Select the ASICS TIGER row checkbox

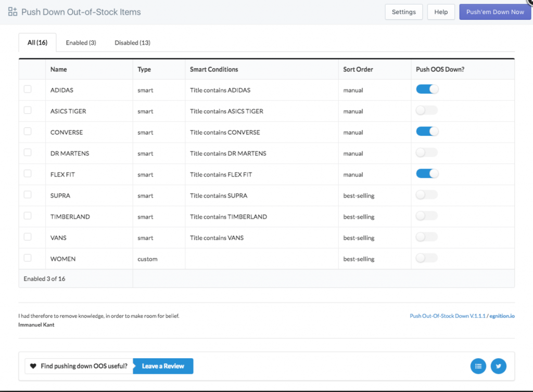28,110
